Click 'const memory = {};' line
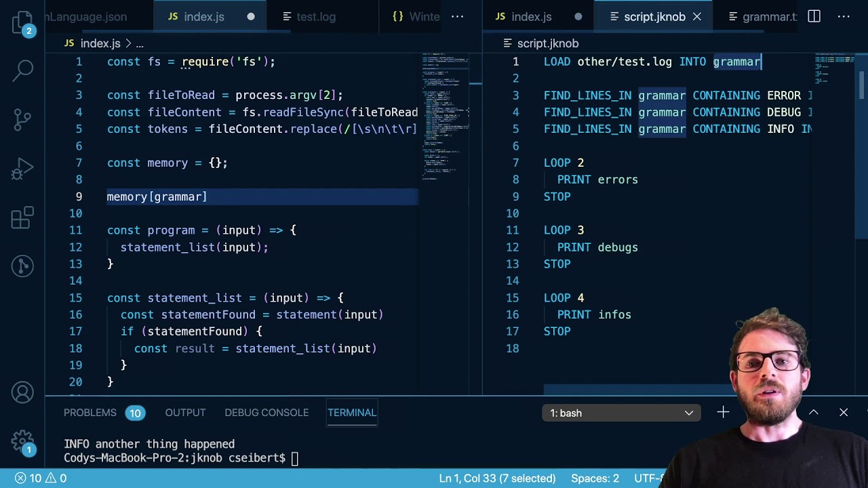868x488 pixels. 167,163
